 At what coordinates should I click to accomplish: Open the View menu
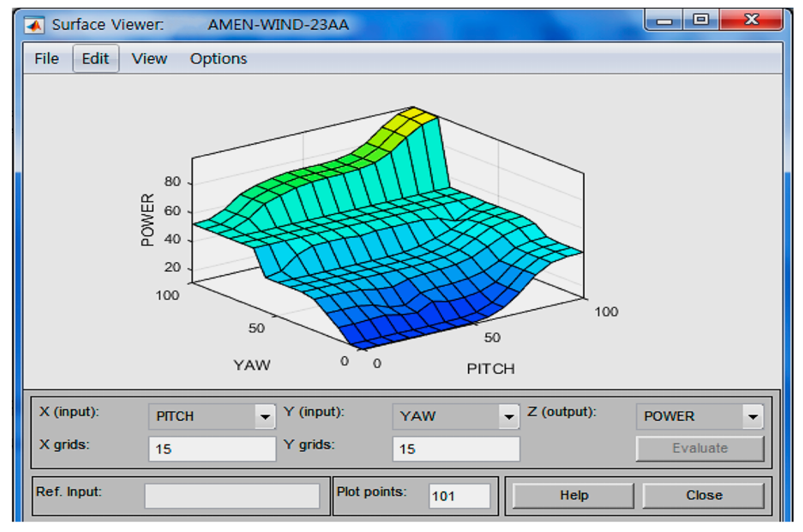click(x=149, y=59)
